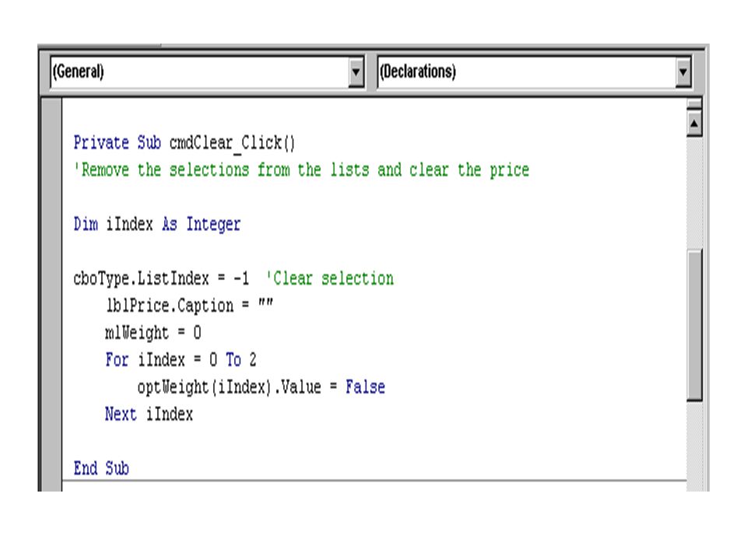This screenshot has height=560, width=747.
Task: Click the scroll up arrow button
Action: [694, 124]
